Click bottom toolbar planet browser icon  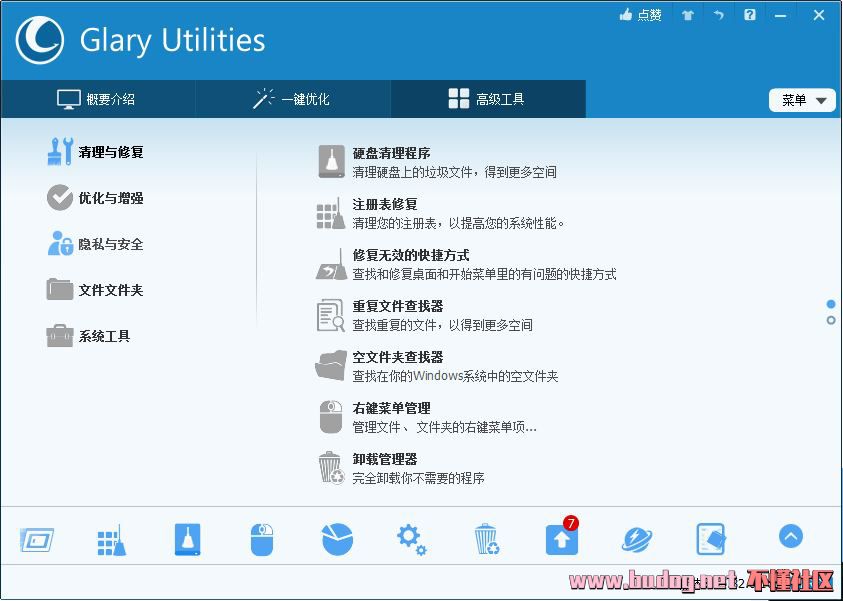(x=637, y=540)
